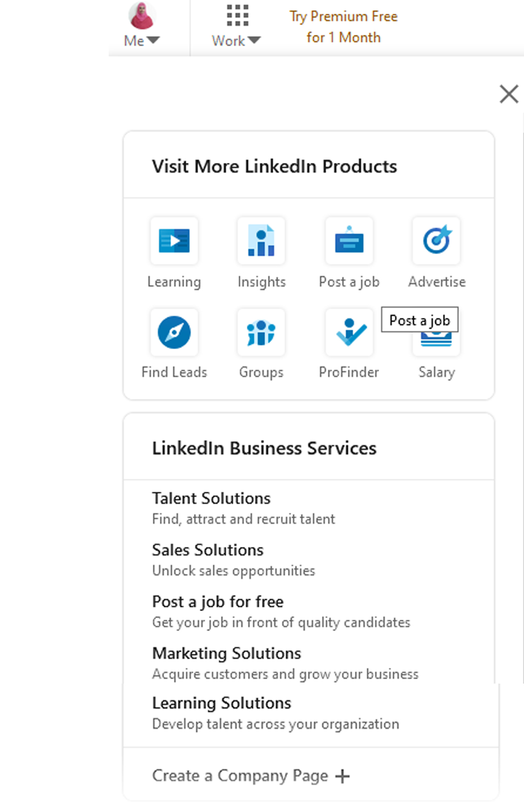
Task: Click the Insights chart icon
Action: pos(261,241)
